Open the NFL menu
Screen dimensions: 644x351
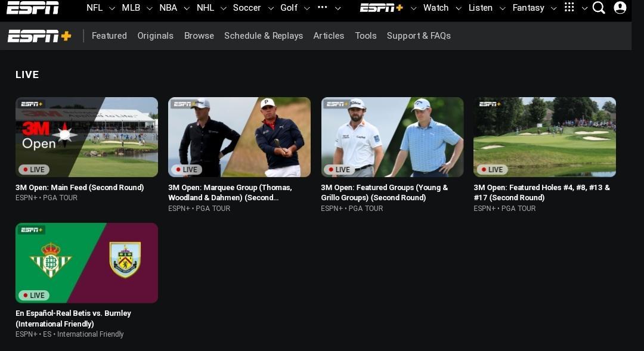coord(94,8)
